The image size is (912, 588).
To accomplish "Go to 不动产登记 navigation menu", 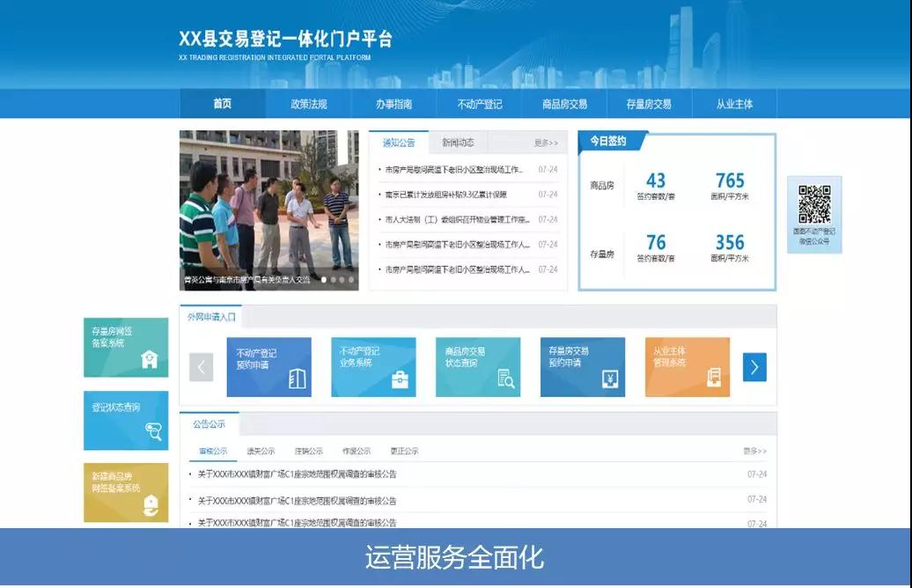I will click(x=480, y=104).
